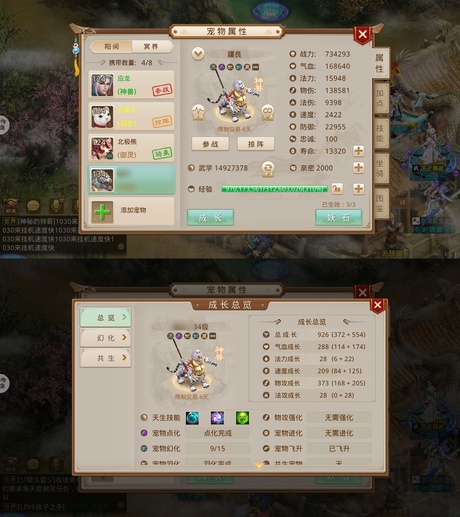The height and width of the screenshot is (517, 460).
Task: Switch to the 阳间 toggle tab
Action: [111, 47]
